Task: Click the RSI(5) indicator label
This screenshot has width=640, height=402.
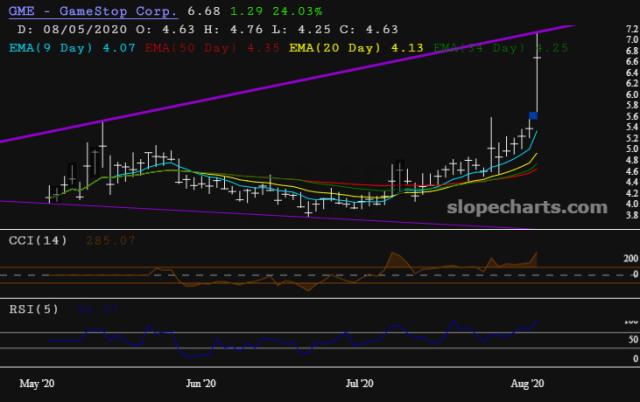Action: [x=34, y=309]
